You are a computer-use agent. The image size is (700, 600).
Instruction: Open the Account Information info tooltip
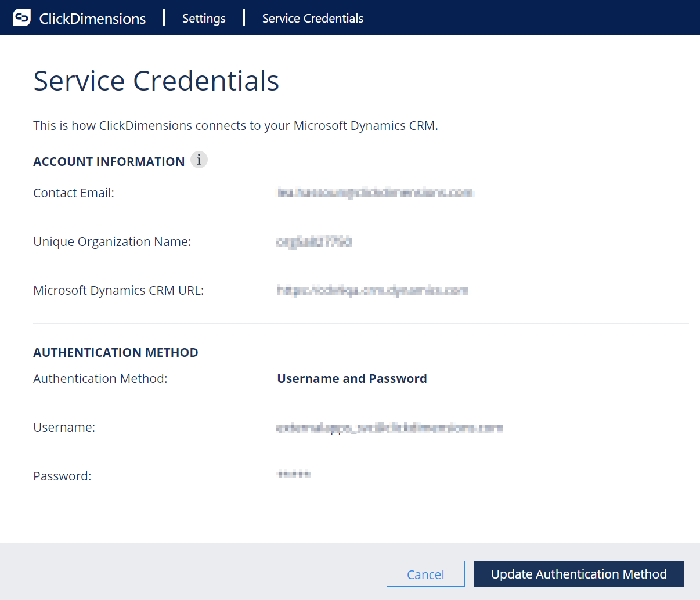199,159
